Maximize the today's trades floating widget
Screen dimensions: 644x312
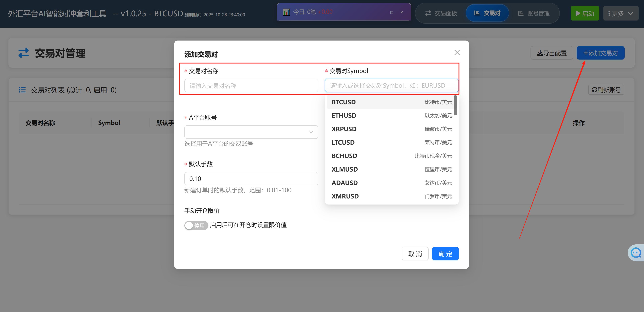391,12
